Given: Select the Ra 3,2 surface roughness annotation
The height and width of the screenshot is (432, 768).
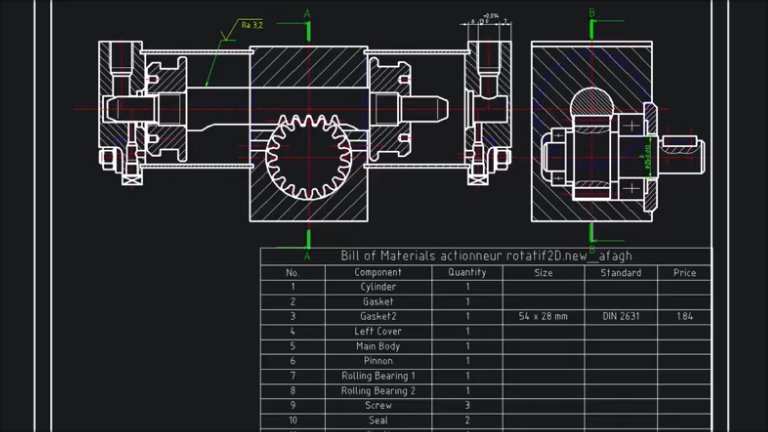Looking at the screenshot, I should [252, 25].
